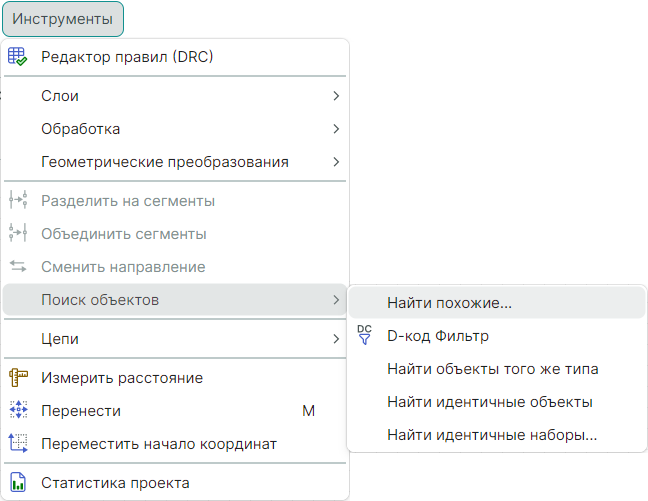Expand the Цепи submenu arrow
The height and width of the screenshot is (501, 648).
point(336,339)
